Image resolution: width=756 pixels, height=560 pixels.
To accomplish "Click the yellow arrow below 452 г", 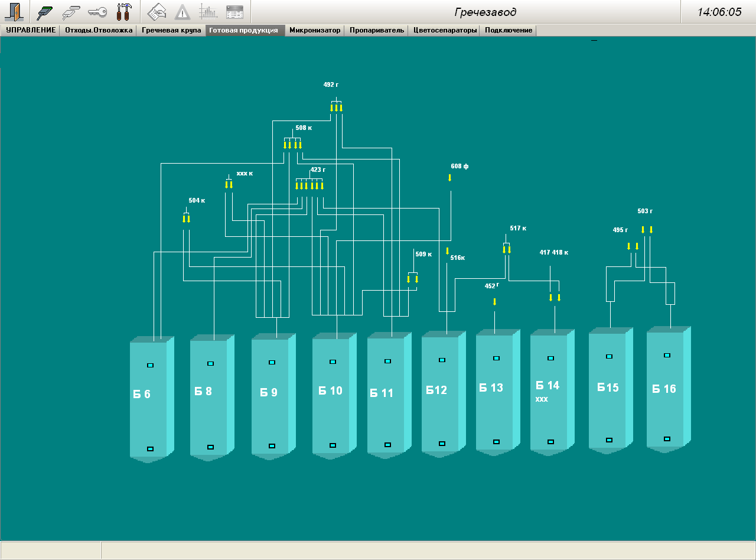I will 494,302.
